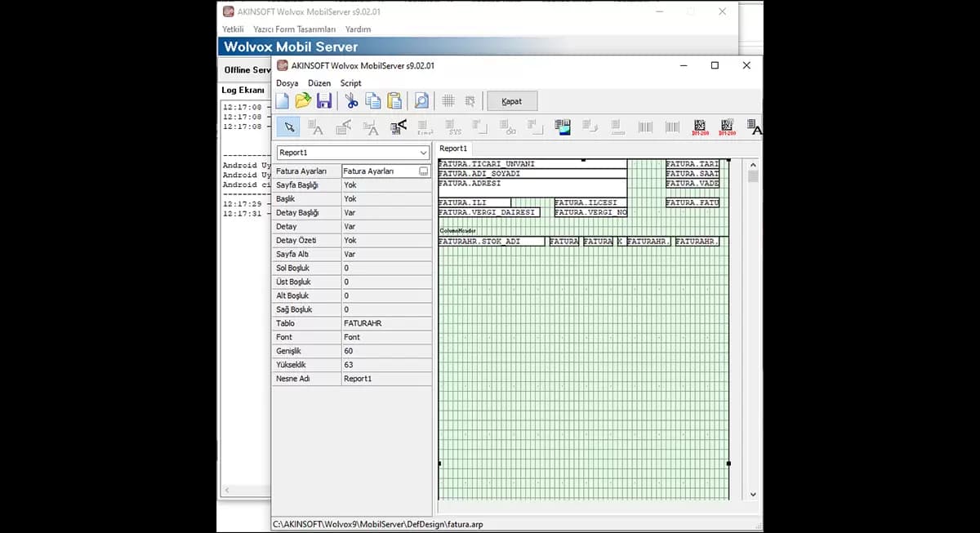This screenshot has height=533, width=980.
Task: Open Yazıcı Form Tasarımları menu
Action: (294, 29)
